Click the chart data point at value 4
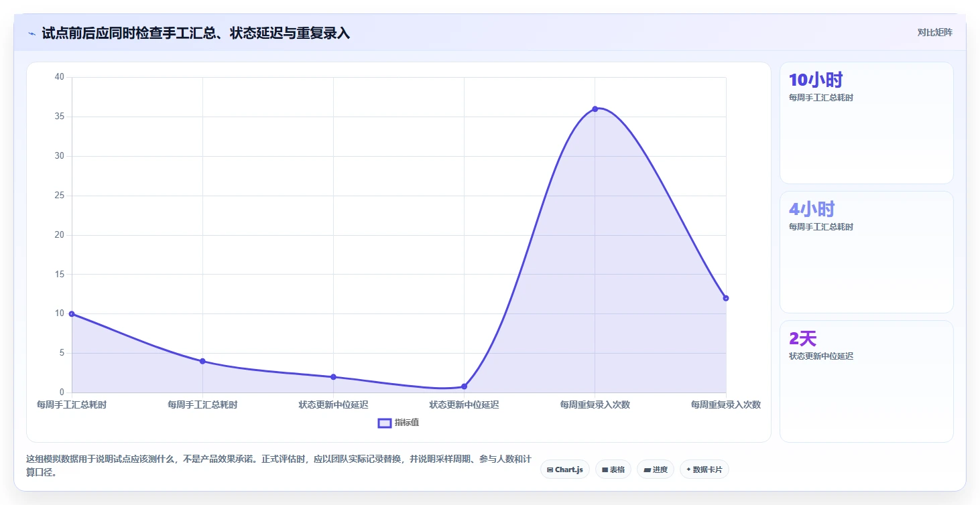 point(202,361)
